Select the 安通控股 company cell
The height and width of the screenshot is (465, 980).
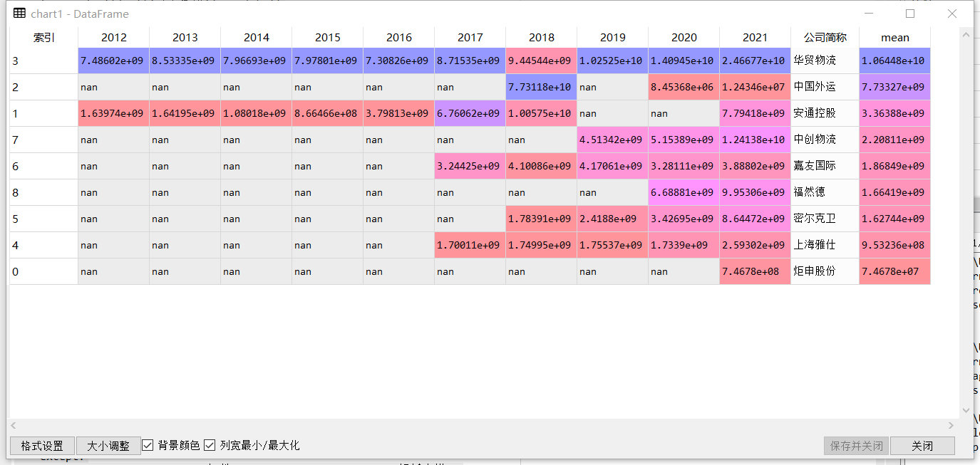coord(825,113)
